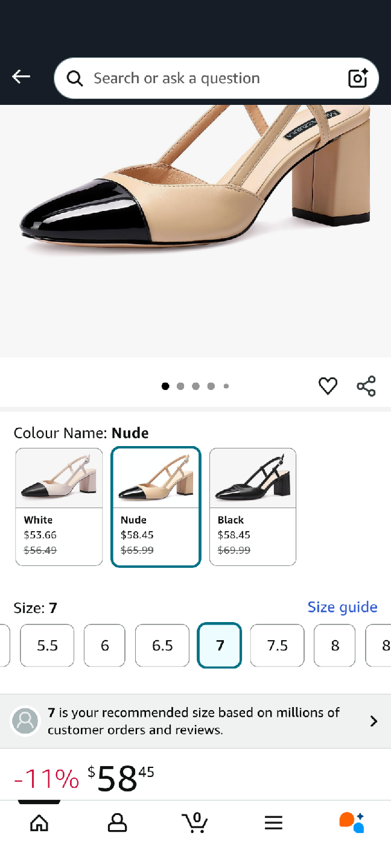This screenshot has width=391, height=868.
Task: Open camera search lens icon
Action: coord(358,78)
